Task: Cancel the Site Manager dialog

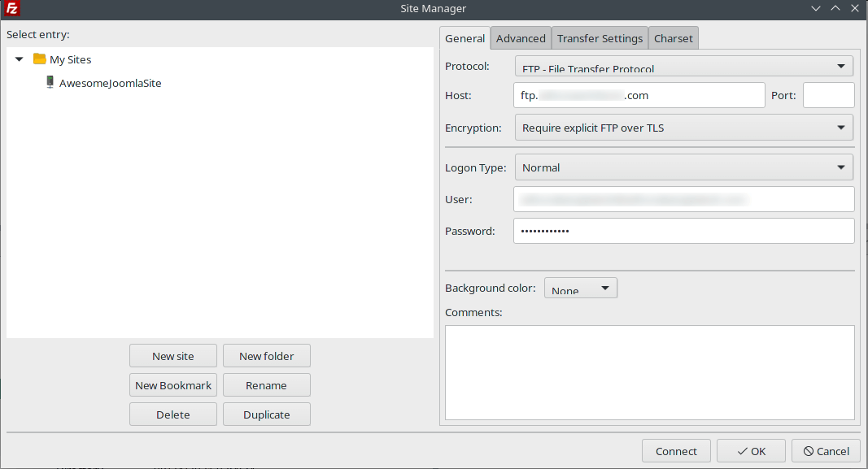Action: click(x=826, y=450)
